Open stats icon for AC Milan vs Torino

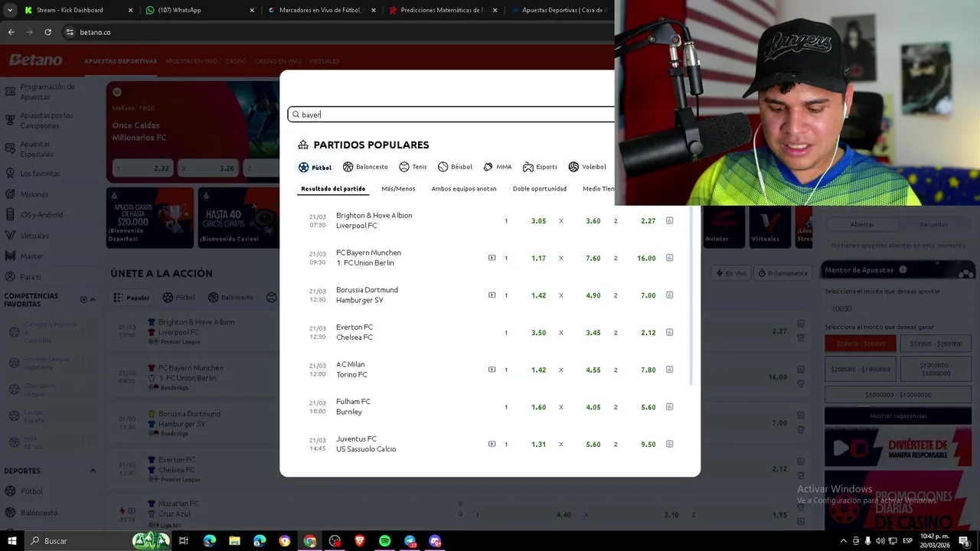(669, 370)
